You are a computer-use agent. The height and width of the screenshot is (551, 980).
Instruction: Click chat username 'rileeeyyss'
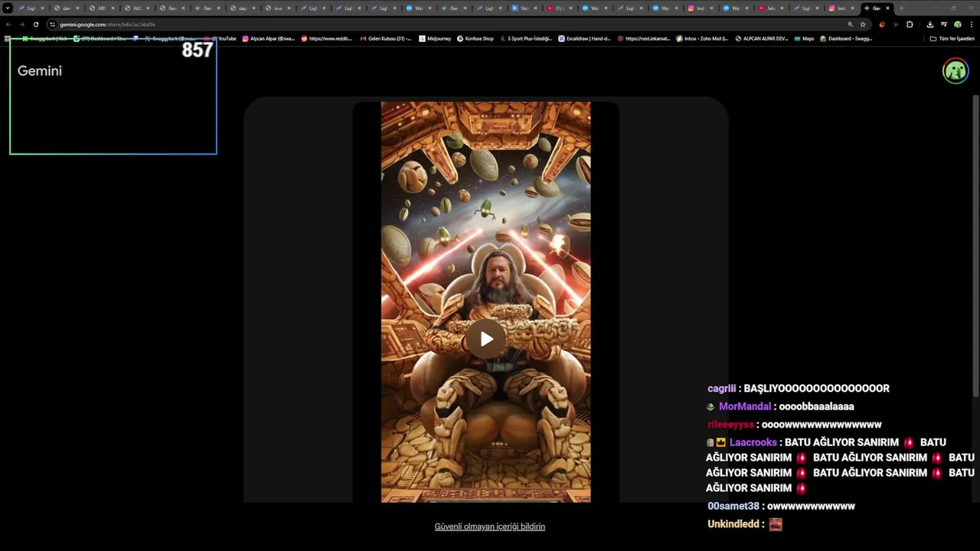(x=731, y=425)
